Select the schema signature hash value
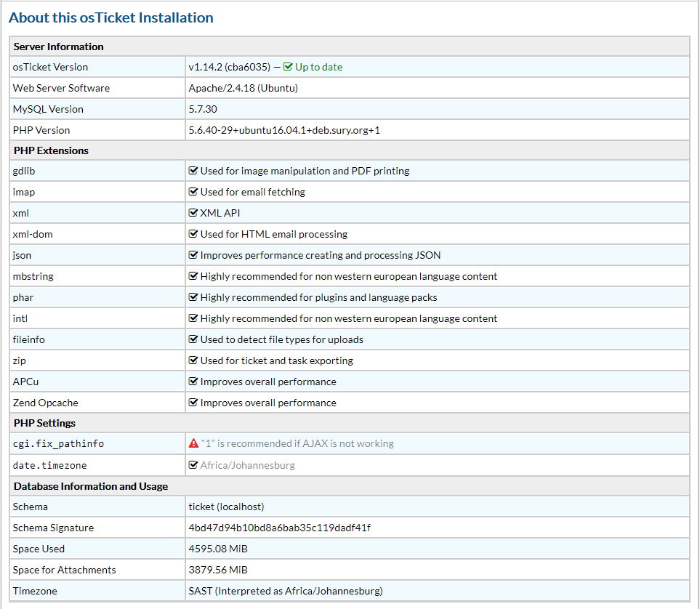The image size is (700, 609). click(x=279, y=528)
